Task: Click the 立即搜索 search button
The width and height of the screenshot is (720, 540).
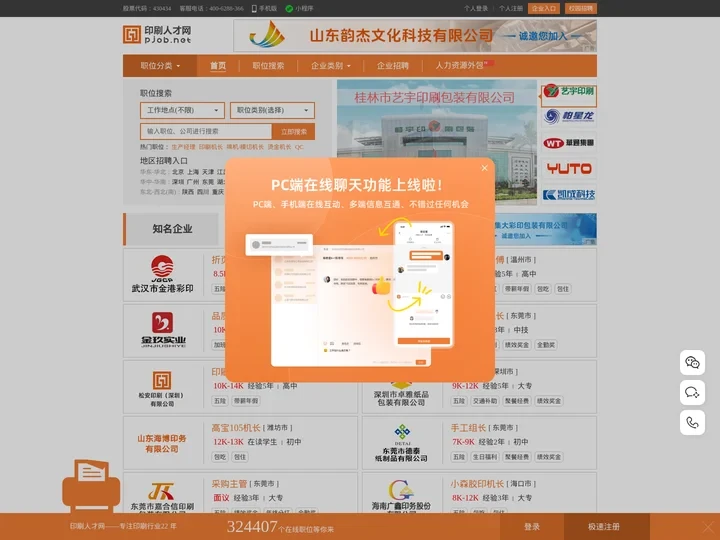Action: tap(294, 132)
